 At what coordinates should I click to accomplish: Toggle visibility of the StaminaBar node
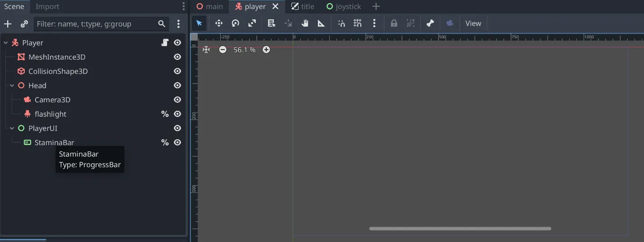point(177,142)
